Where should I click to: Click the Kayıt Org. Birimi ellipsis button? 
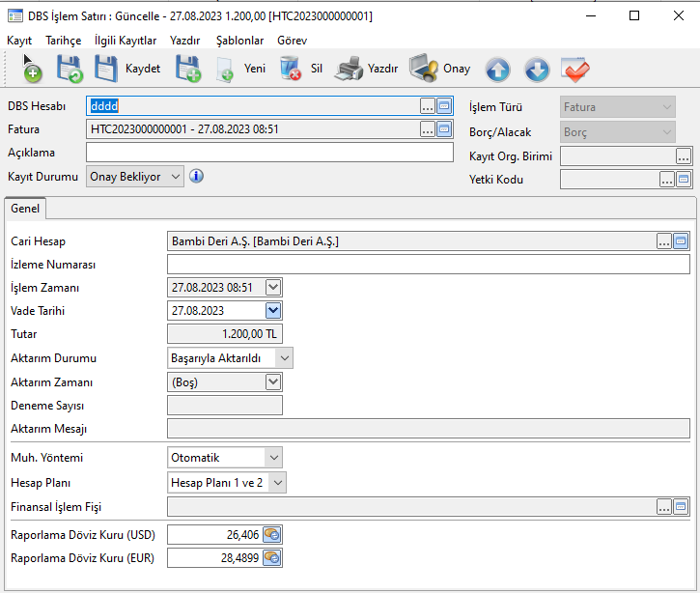point(684,155)
